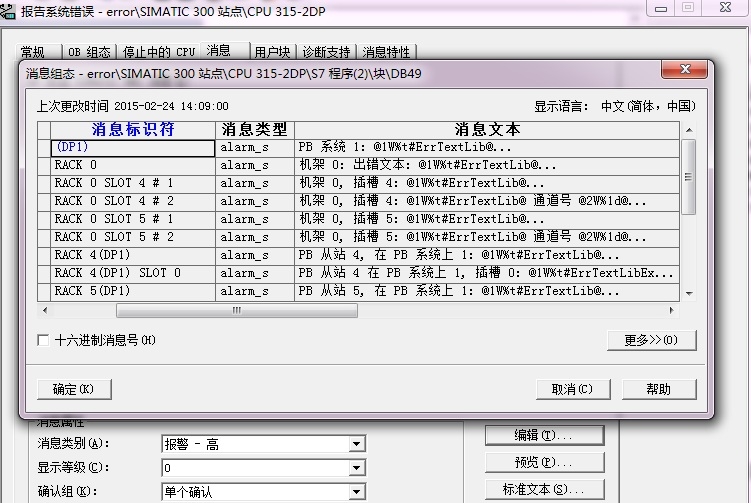Screen dimensions: 751x503
Task: Confirm with the 确定(K) button
Action: click(x=74, y=389)
